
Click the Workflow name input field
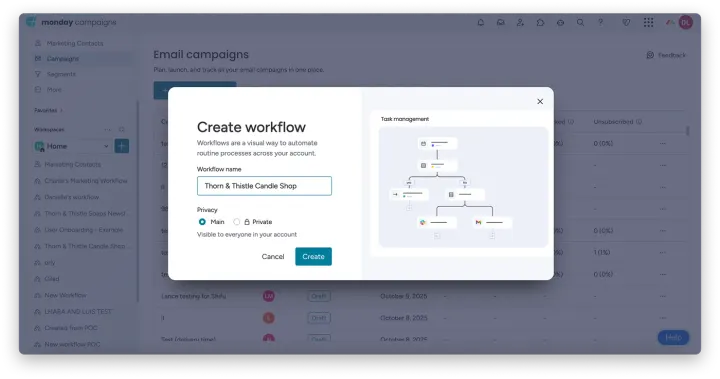[264, 186]
